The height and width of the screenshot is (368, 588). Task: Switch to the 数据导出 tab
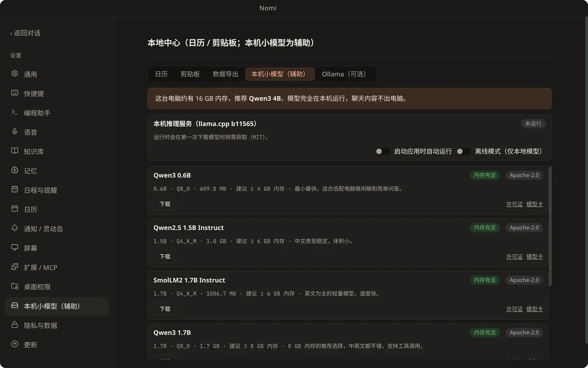(226, 74)
